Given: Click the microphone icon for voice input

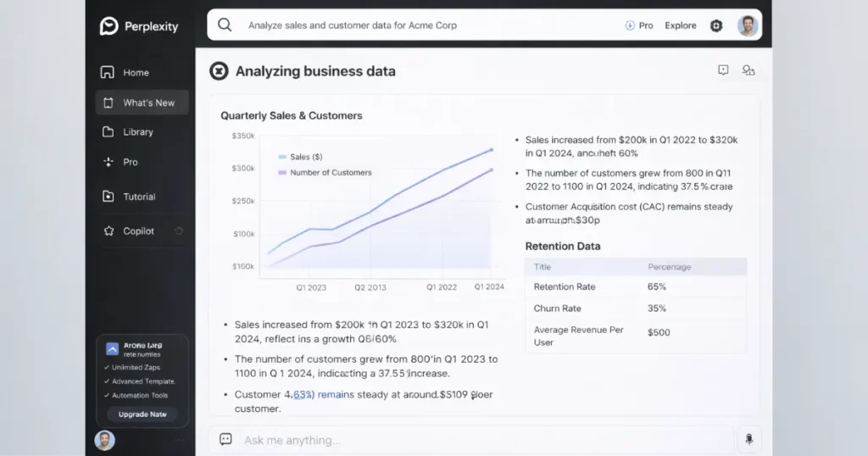Looking at the screenshot, I should [748, 439].
